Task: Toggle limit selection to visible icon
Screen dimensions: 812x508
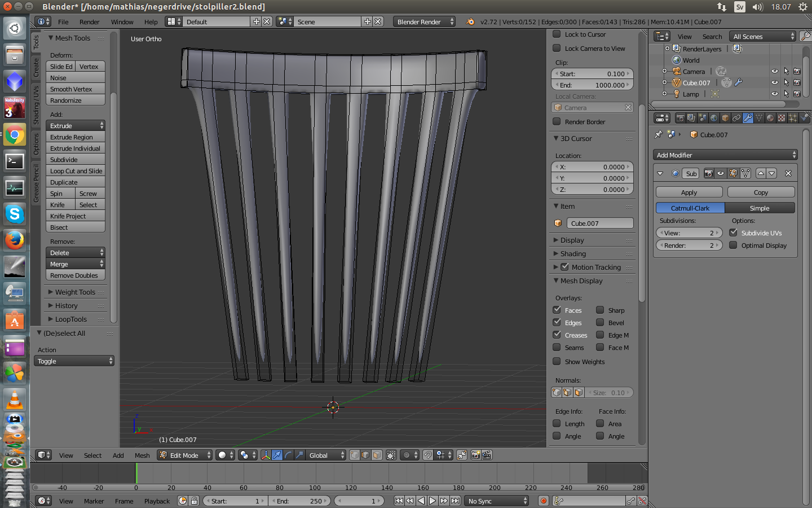Action: [x=391, y=455]
